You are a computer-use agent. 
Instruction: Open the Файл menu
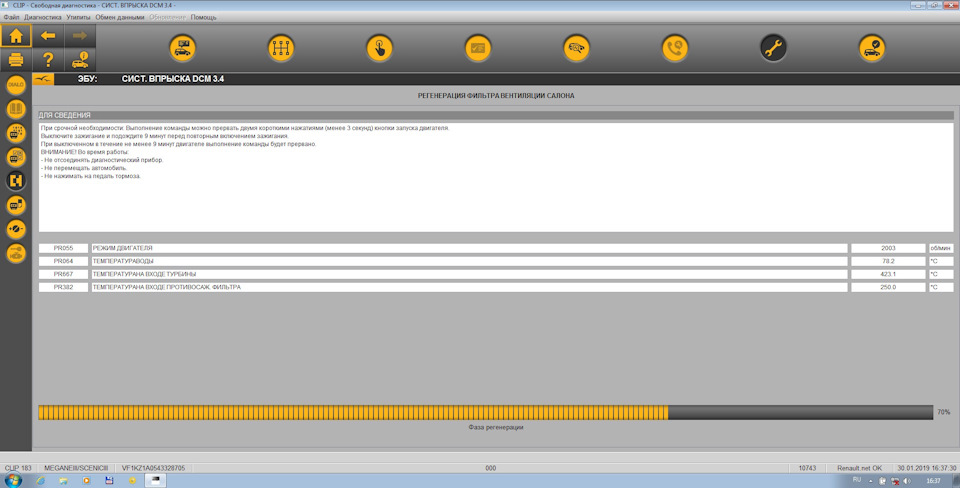[11, 17]
